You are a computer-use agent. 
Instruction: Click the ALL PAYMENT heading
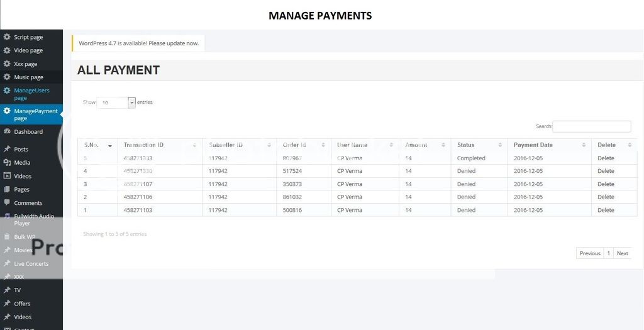(118, 70)
